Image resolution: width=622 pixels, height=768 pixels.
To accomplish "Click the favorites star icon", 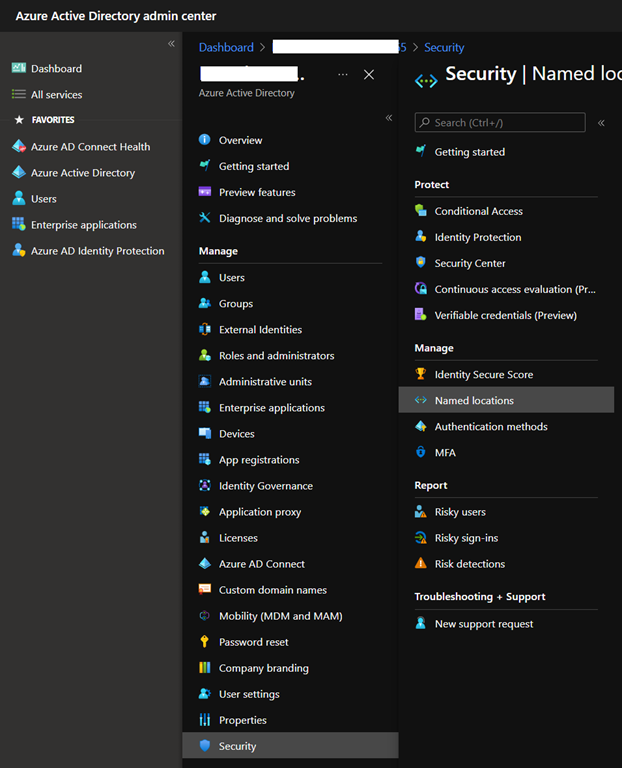I will pyautogui.click(x=18, y=120).
